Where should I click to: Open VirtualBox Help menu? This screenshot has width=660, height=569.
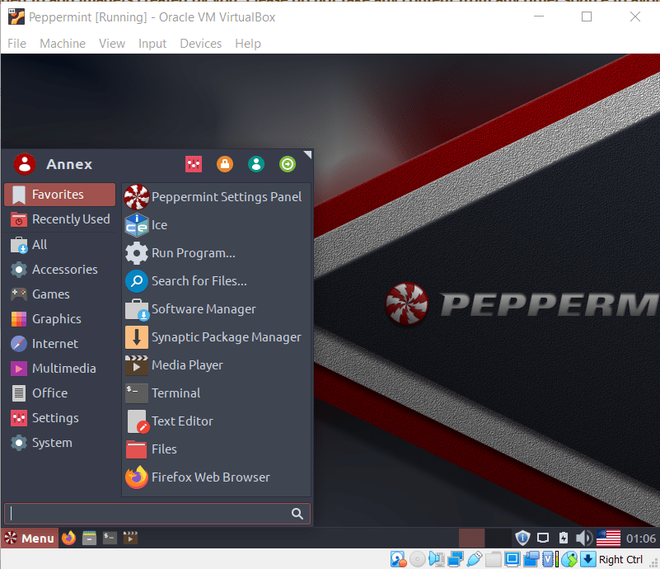point(248,43)
